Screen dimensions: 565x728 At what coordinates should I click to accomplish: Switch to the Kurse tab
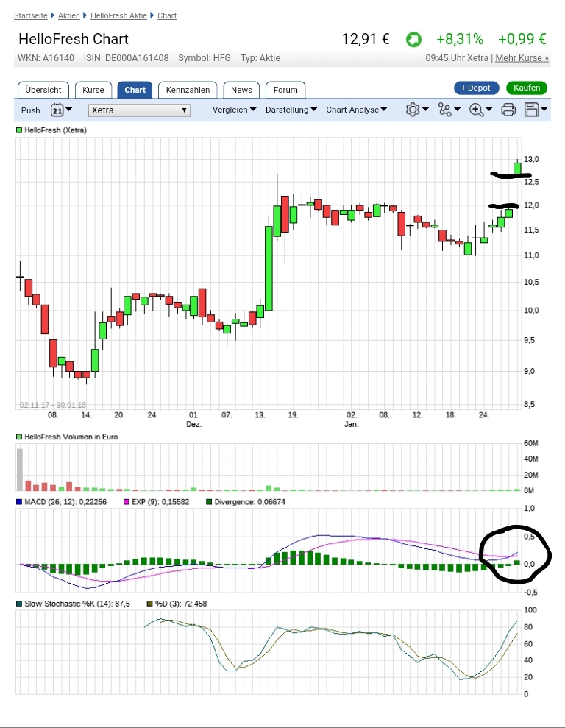(93, 90)
